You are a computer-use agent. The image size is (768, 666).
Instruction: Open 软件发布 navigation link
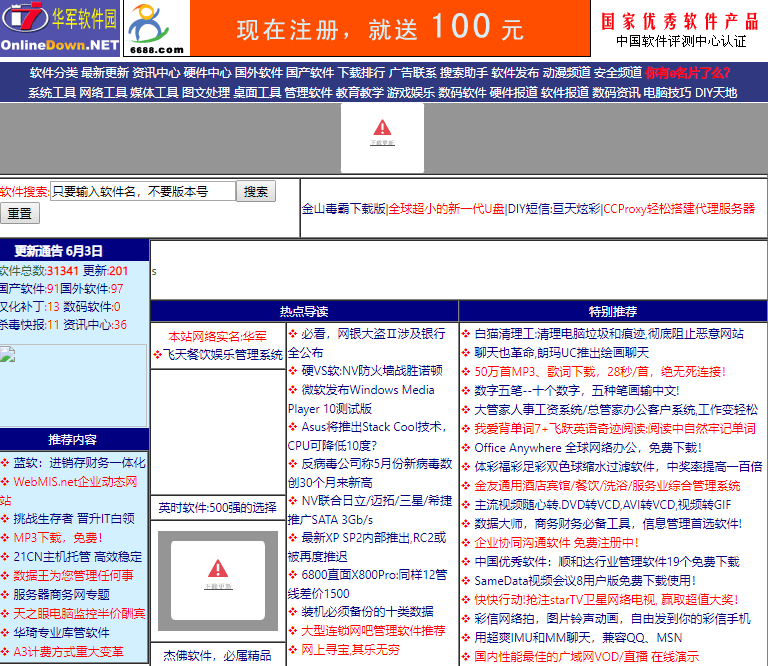pyautogui.click(x=515, y=73)
